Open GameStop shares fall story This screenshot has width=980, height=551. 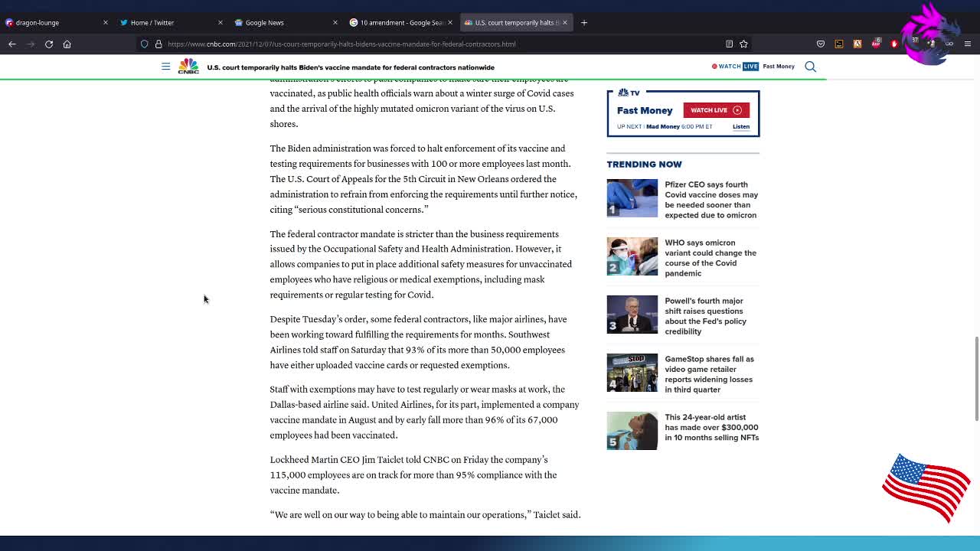coord(709,374)
